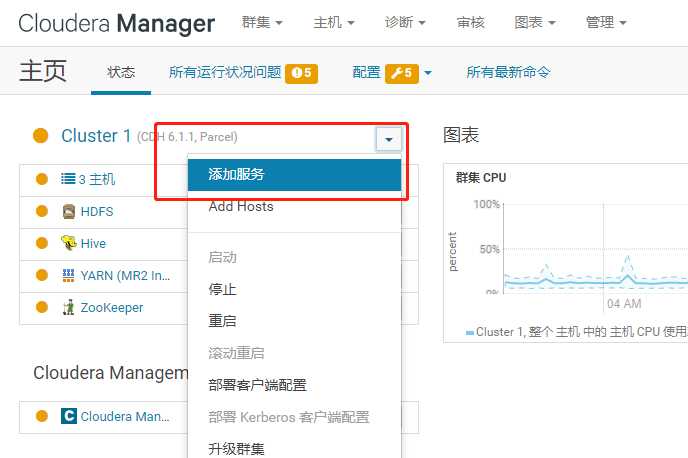Open the Hive service link
The height and width of the screenshot is (458, 688).
(x=93, y=243)
